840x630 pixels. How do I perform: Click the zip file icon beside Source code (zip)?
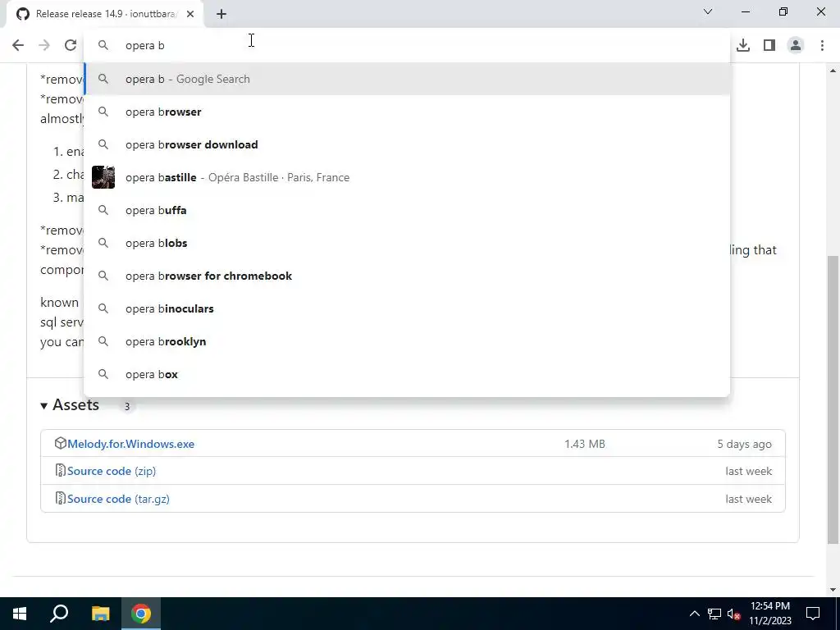pyautogui.click(x=60, y=471)
